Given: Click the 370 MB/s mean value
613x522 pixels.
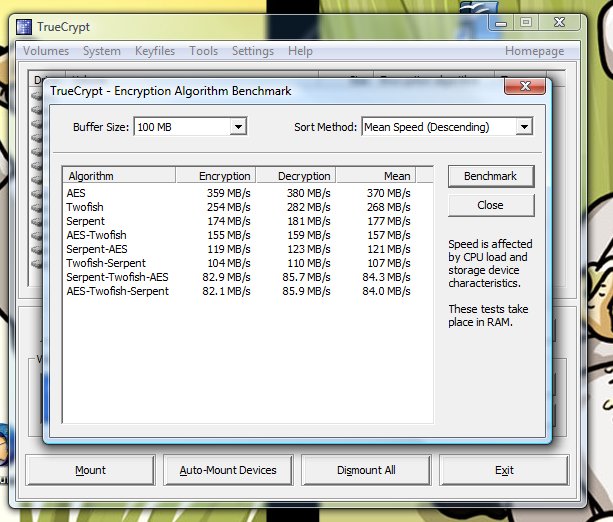Looking at the screenshot, I should pos(389,193).
